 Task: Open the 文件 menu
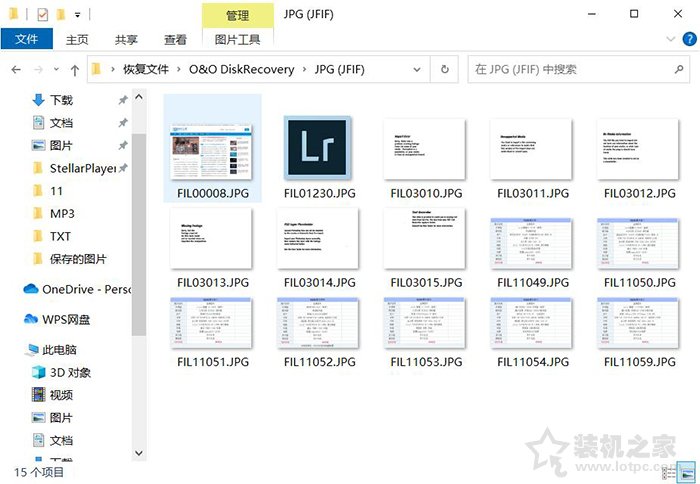click(x=26, y=40)
